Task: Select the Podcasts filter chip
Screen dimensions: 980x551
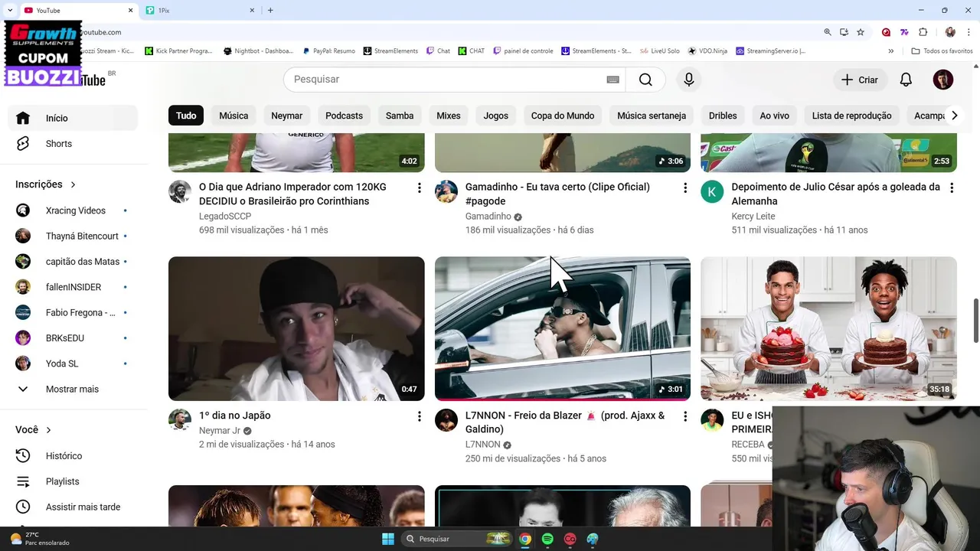Action: (344, 116)
